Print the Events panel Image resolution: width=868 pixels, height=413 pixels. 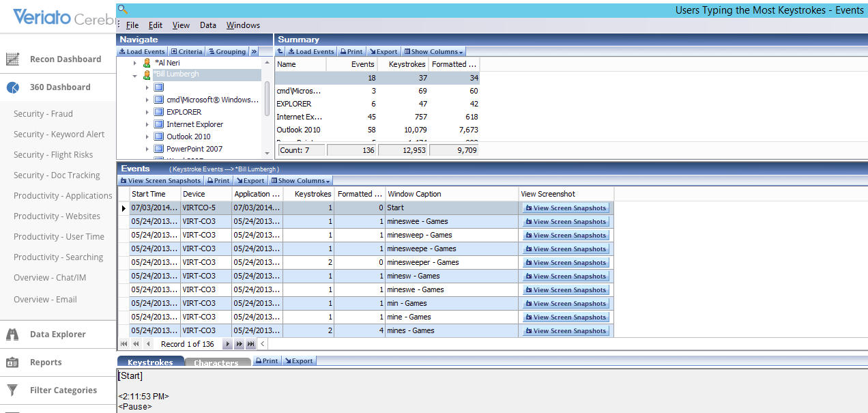pyautogui.click(x=218, y=181)
